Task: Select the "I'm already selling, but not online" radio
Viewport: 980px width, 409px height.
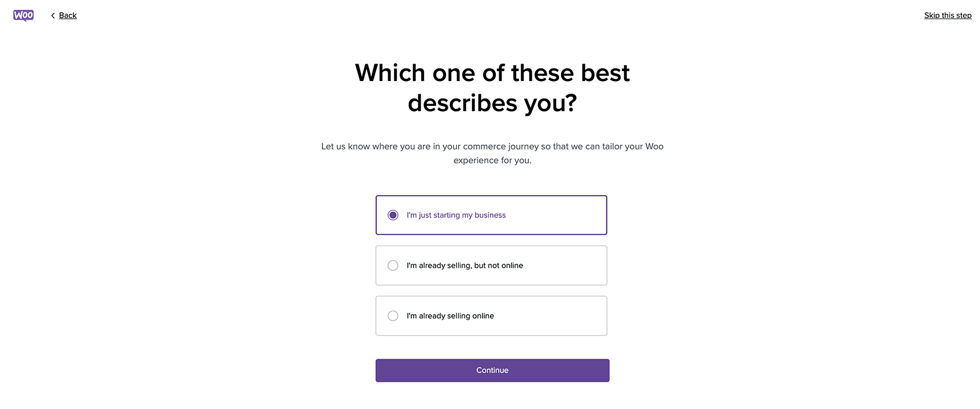Action: [x=393, y=266]
